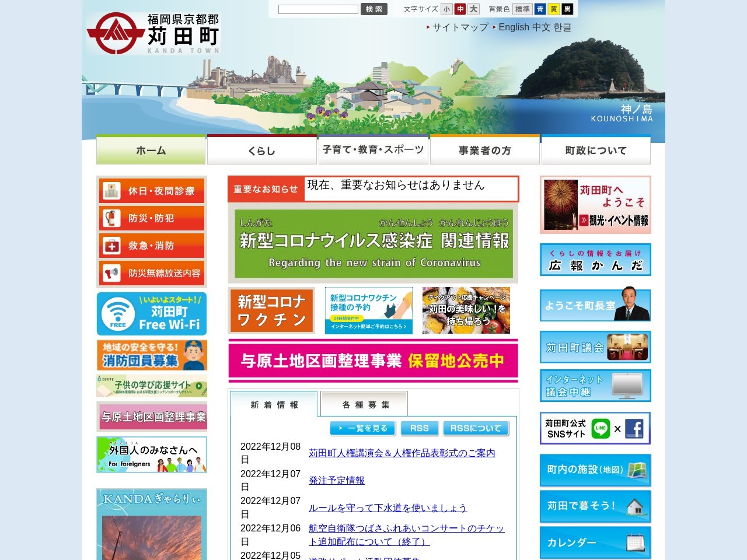Screen dimensions: 747x560
Task: Select the 各種募集 tab
Action: coord(365,404)
